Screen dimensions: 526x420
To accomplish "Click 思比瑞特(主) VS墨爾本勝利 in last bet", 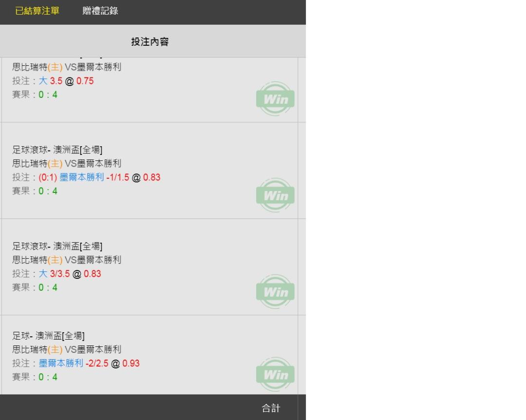I will (67, 349).
